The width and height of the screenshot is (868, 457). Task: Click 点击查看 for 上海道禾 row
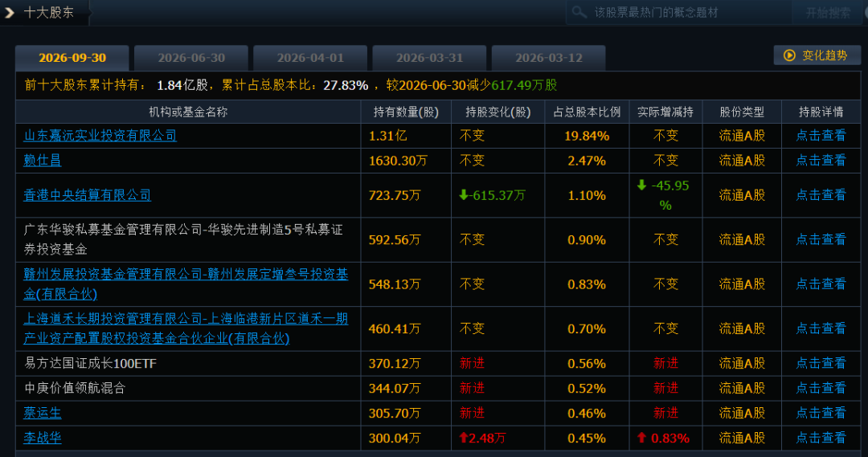pyautogui.click(x=821, y=328)
